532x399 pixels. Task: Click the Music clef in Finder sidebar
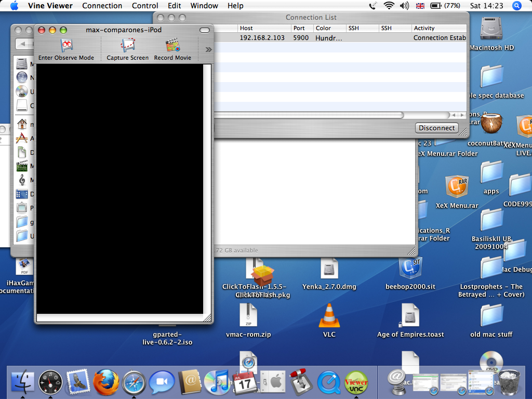(x=22, y=180)
